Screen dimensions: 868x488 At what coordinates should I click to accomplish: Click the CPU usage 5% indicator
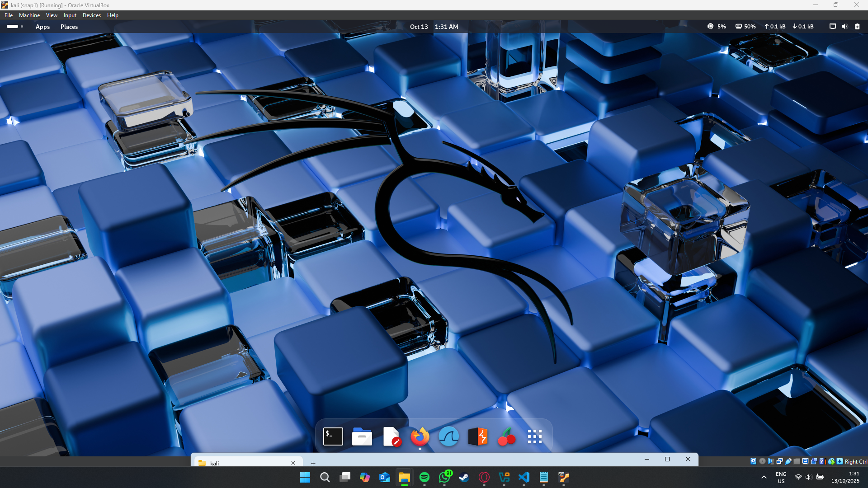coord(717,27)
